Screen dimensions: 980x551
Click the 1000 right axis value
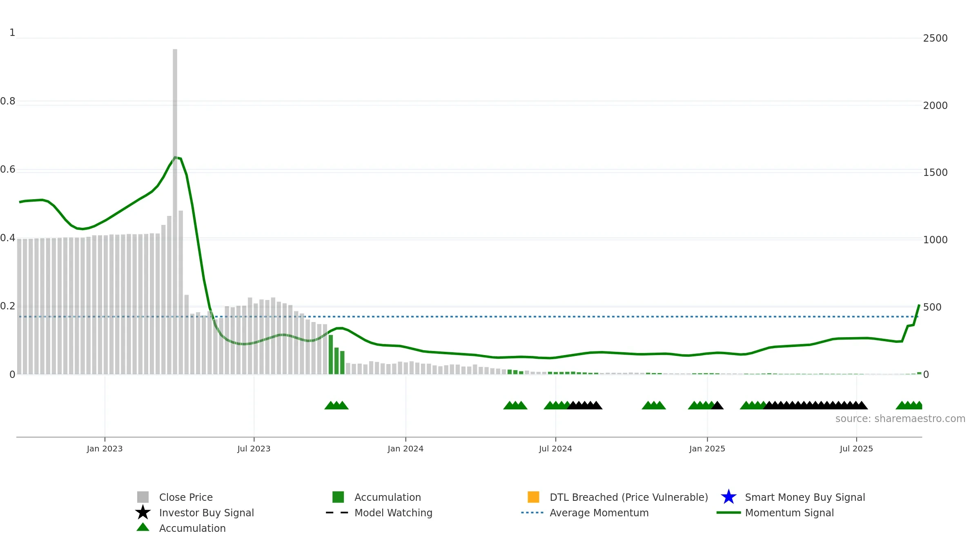935,240
